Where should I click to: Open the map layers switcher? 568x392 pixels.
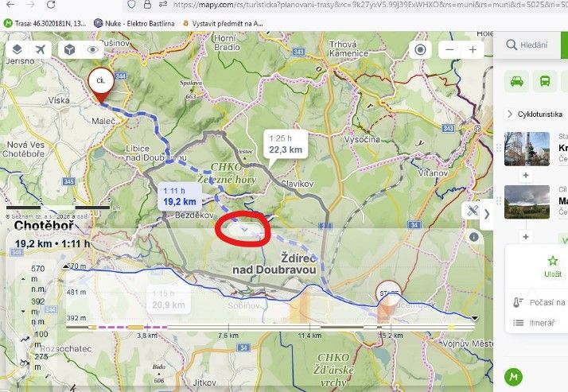tap(17, 49)
